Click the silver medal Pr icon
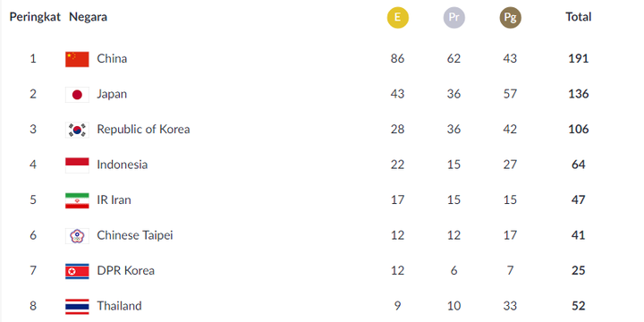This screenshot has height=322, width=644. [x=453, y=18]
